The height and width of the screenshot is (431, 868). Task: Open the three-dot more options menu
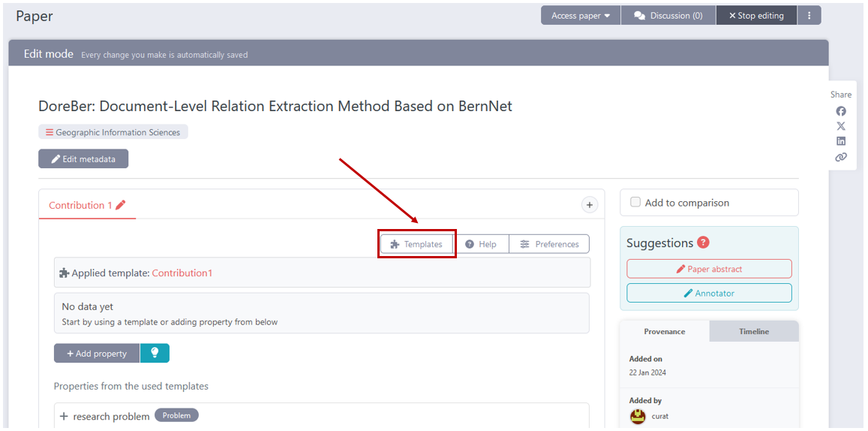(x=809, y=16)
